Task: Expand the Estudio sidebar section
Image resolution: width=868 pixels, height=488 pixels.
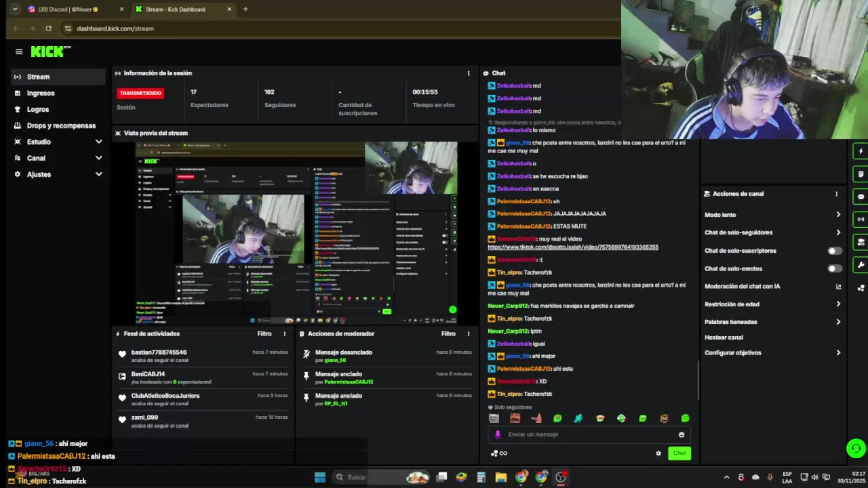Action: pos(58,142)
